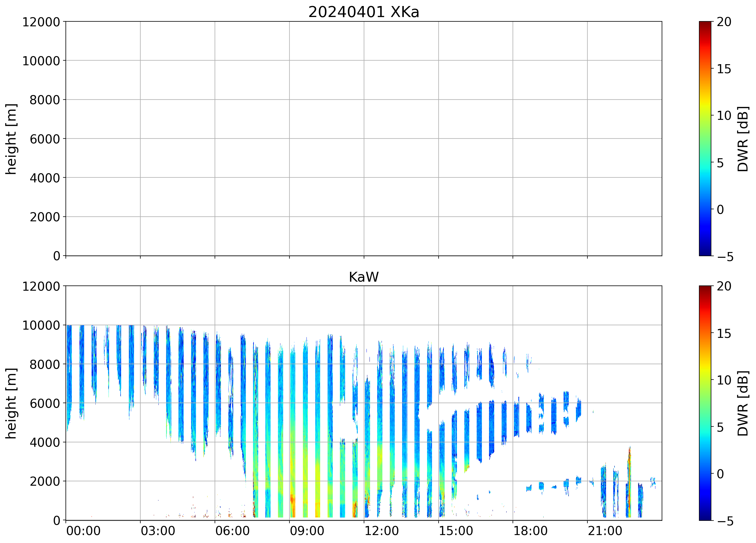Screen dimensions: 756x543
Task: Click the '18:00' time axis tick label
Action: point(530,531)
